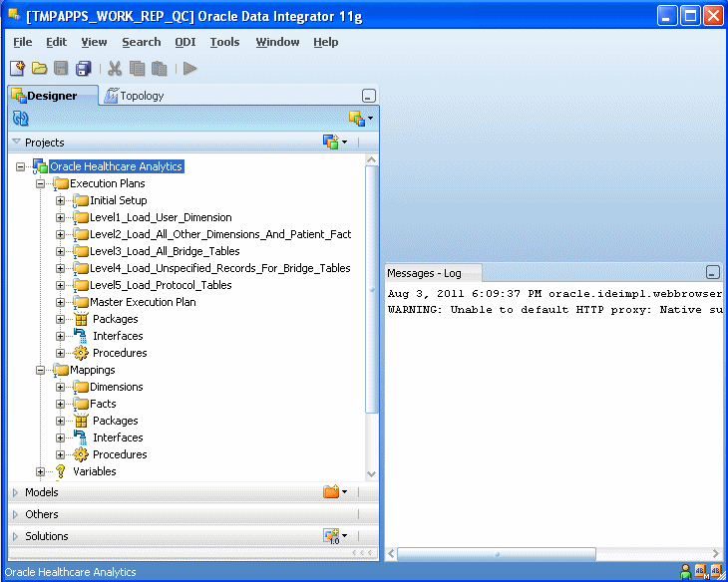Viewport: 728px width, 582px height.
Task: Collapse the Mappings folder
Action: point(41,370)
